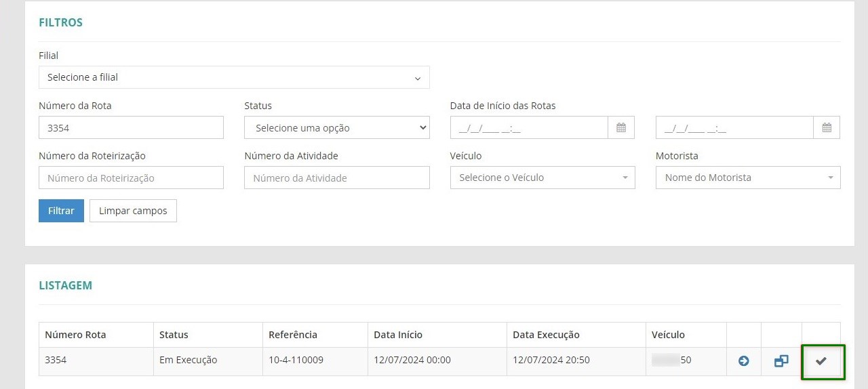868x389 pixels.
Task: Click the checkmark icon for route 3354
Action: 821,361
